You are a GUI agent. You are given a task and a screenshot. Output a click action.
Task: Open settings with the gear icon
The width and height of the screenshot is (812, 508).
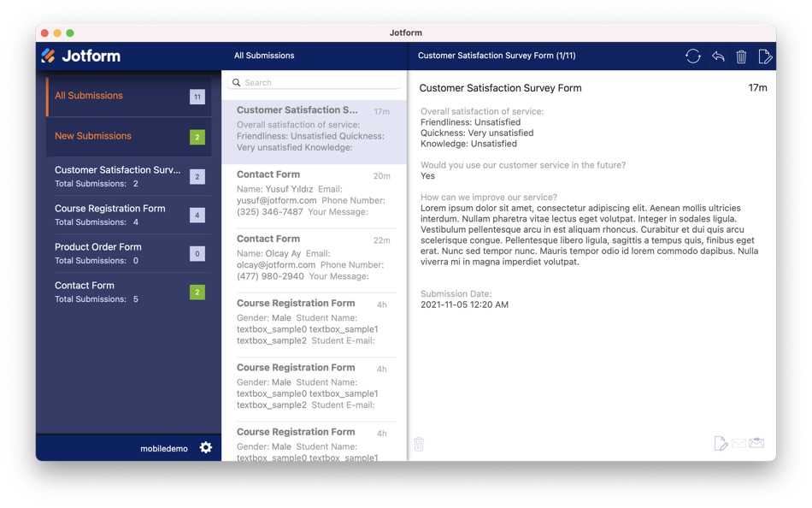click(206, 447)
